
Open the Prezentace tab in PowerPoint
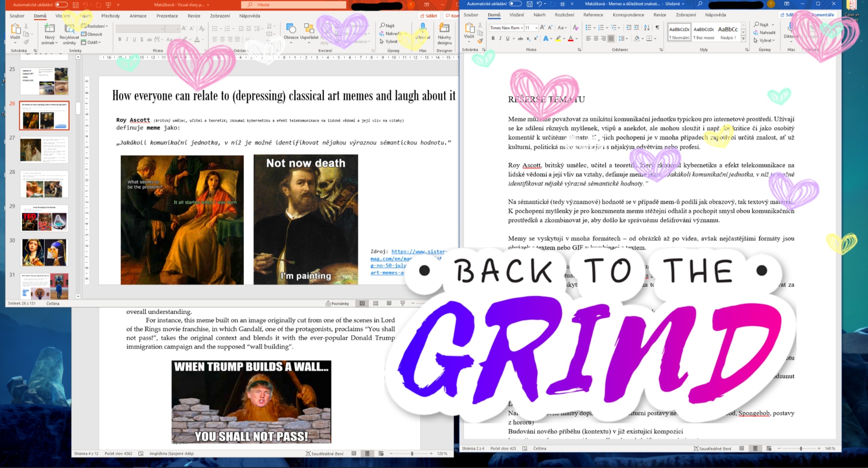pos(167,16)
